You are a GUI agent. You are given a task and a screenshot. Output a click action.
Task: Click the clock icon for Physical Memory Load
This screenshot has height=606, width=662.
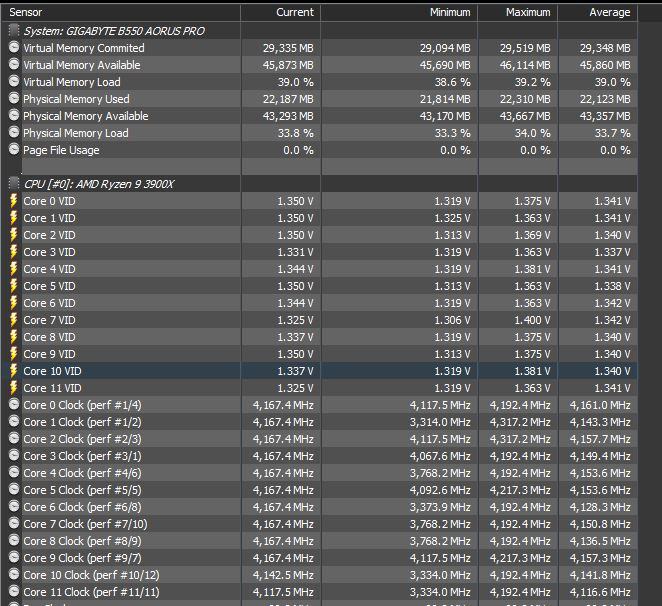coord(14,132)
